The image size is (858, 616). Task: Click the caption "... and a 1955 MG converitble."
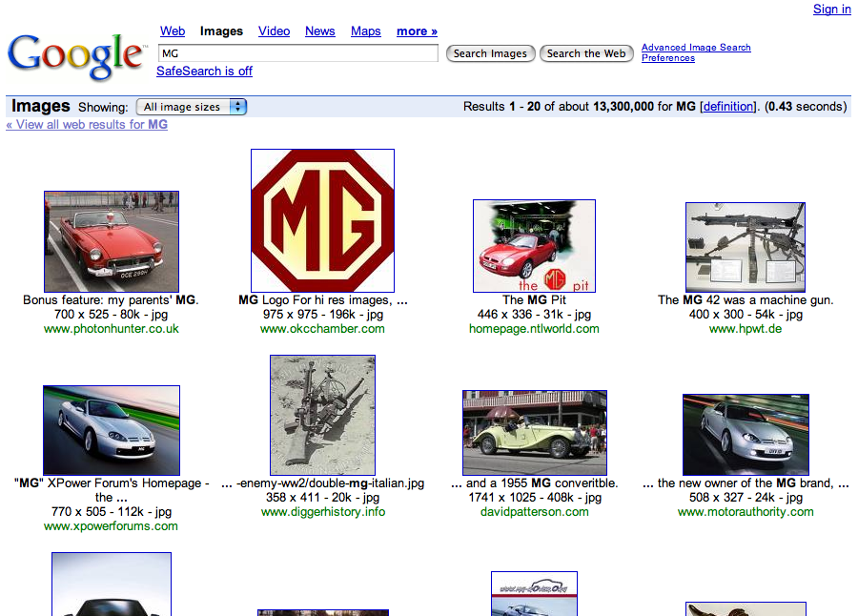[x=535, y=483]
